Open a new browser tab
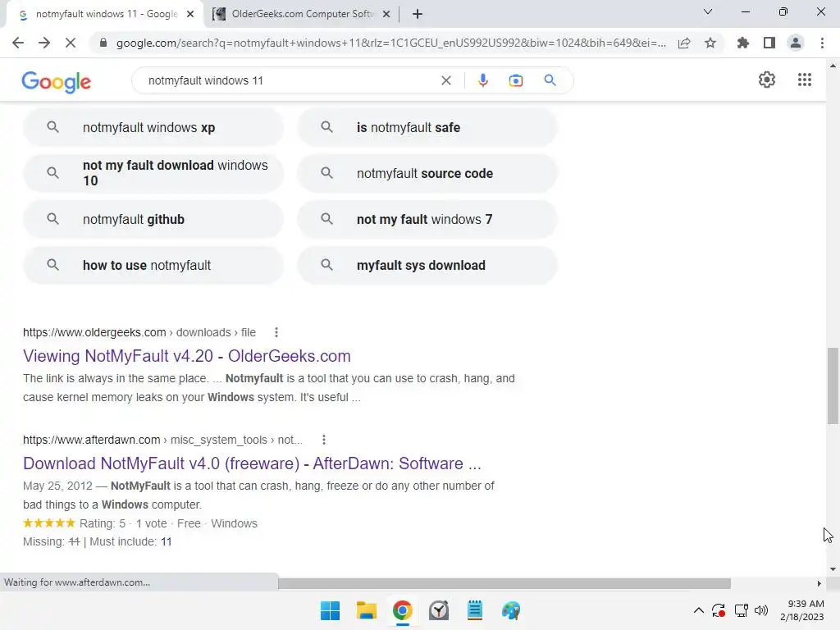 point(418,15)
